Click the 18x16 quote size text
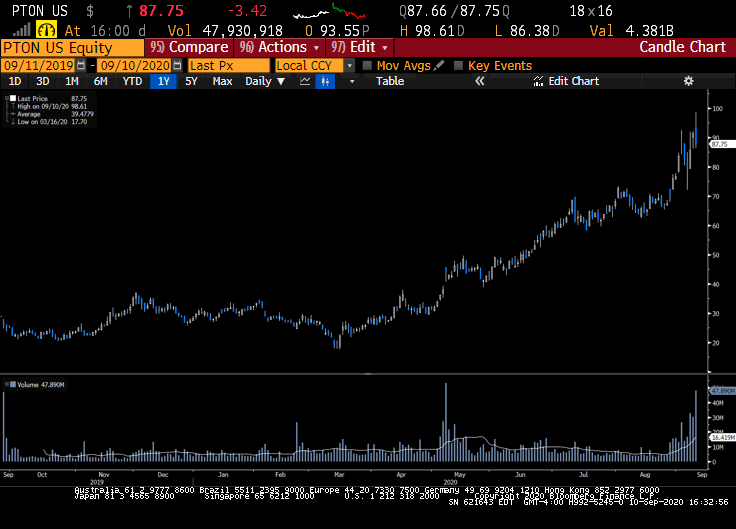Image resolution: width=736 pixels, height=529 pixels. 591,11
